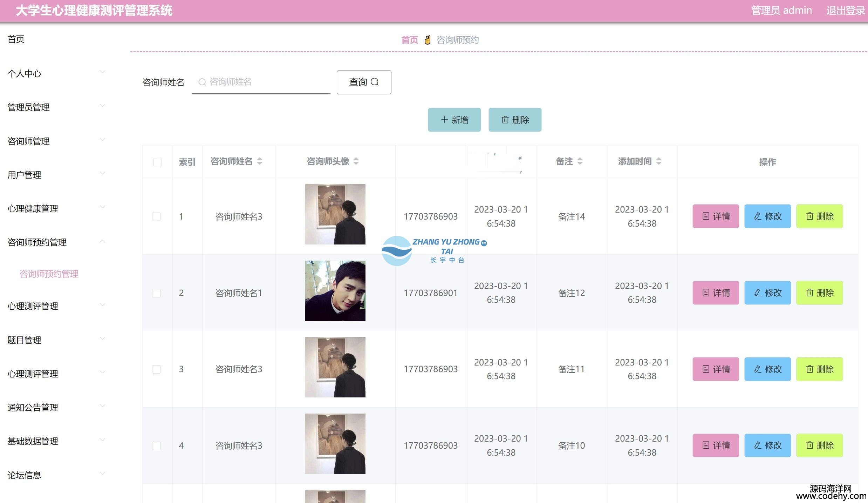Click 修改 for row 3
The height and width of the screenshot is (503, 868).
pyautogui.click(x=767, y=369)
